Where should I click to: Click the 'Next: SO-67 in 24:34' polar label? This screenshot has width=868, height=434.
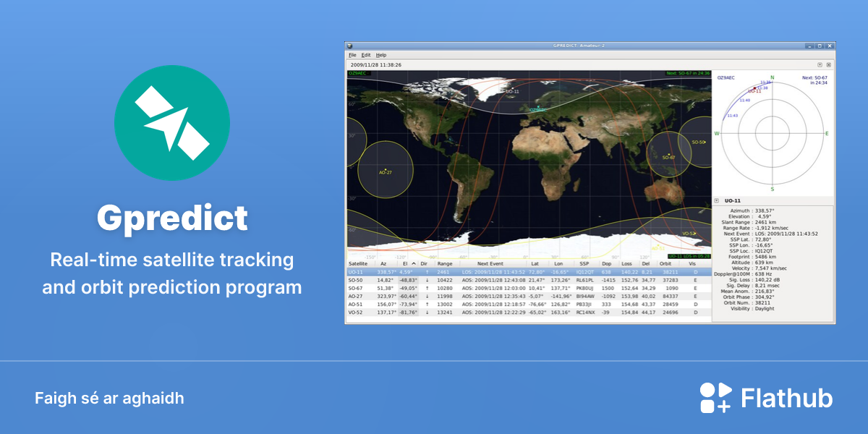pyautogui.click(x=815, y=80)
